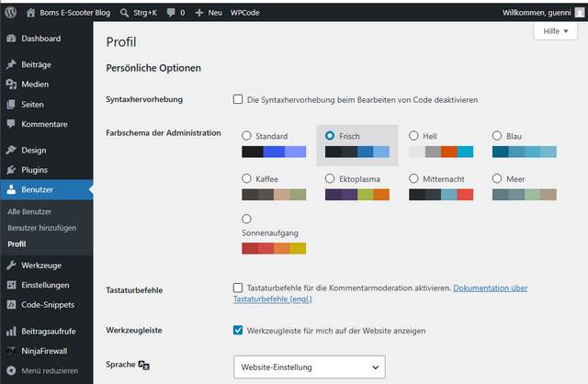The image size is (588, 384).
Task: Click Borns E-Scooter Blog site link
Action: click(75, 13)
